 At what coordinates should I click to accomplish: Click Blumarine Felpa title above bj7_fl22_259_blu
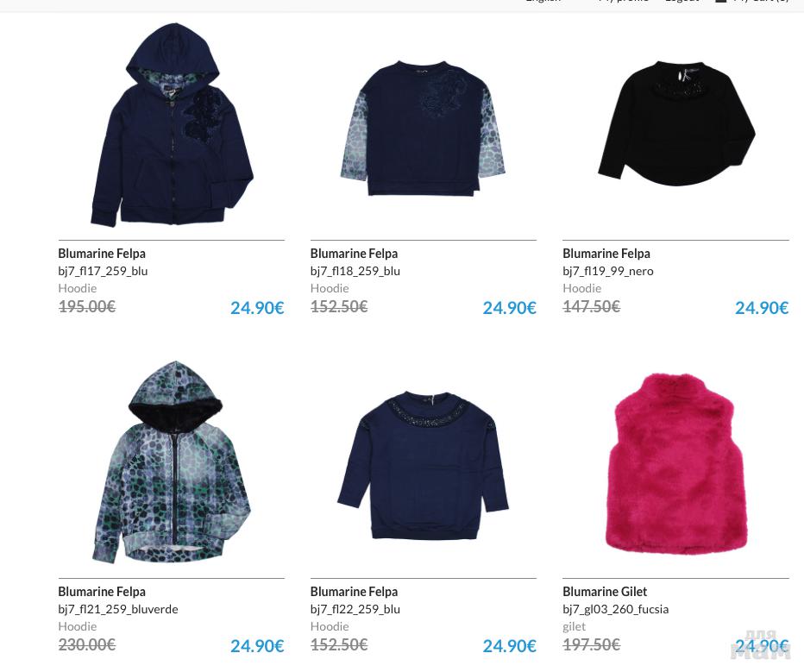(x=354, y=592)
